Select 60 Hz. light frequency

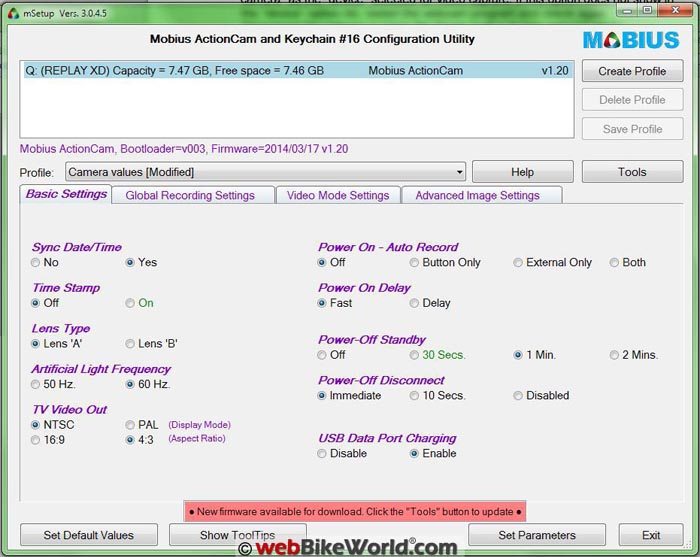click(x=130, y=384)
